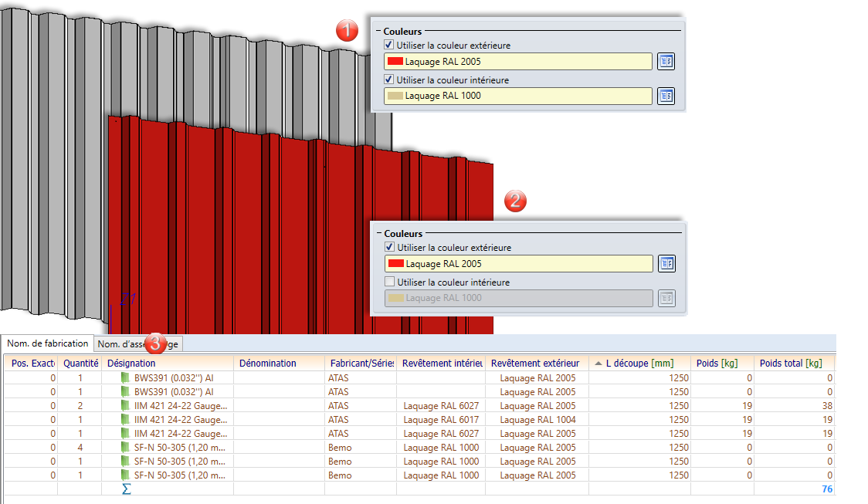The image size is (868, 504).
Task: Sort by the Pos. Exact column header
Action: point(31,364)
